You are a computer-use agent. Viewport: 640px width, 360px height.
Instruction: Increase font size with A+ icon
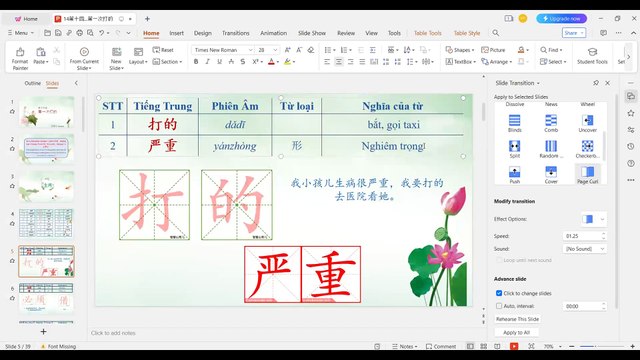pos(287,50)
